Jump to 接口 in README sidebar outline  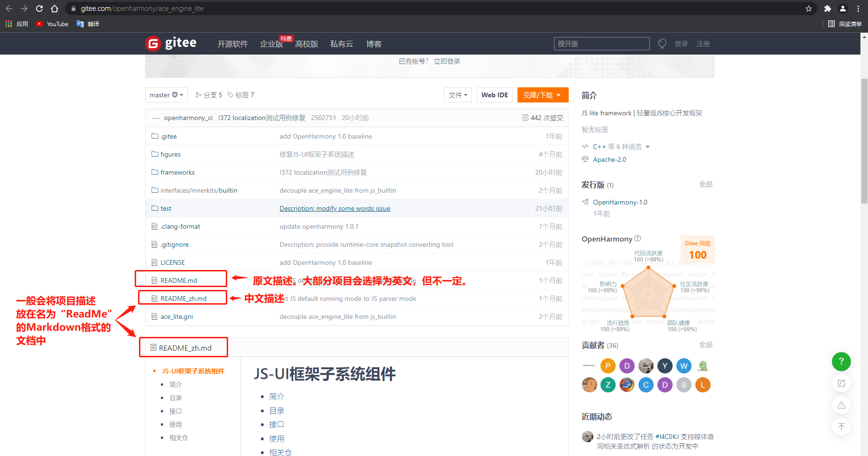175,411
